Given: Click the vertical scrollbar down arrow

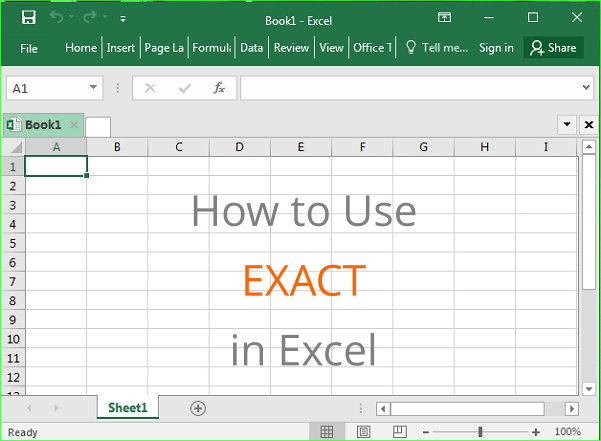Looking at the screenshot, I should 589,389.
